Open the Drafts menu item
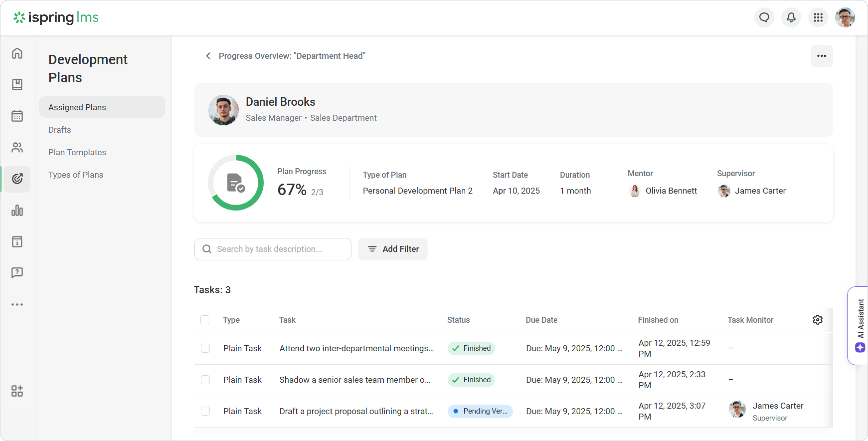This screenshot has width=868, height=441. (x=60, y=130)
